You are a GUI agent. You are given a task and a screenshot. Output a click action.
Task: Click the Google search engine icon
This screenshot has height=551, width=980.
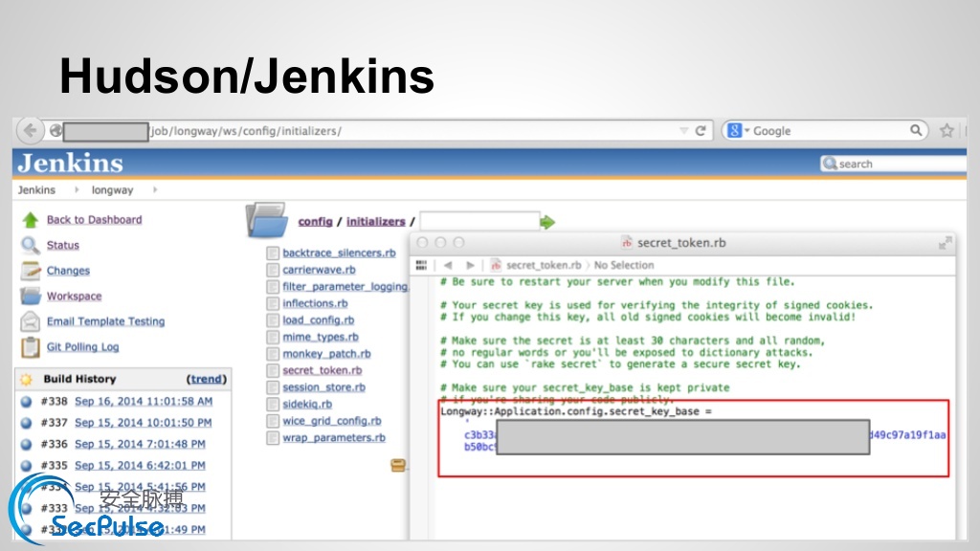pos(734,130)
